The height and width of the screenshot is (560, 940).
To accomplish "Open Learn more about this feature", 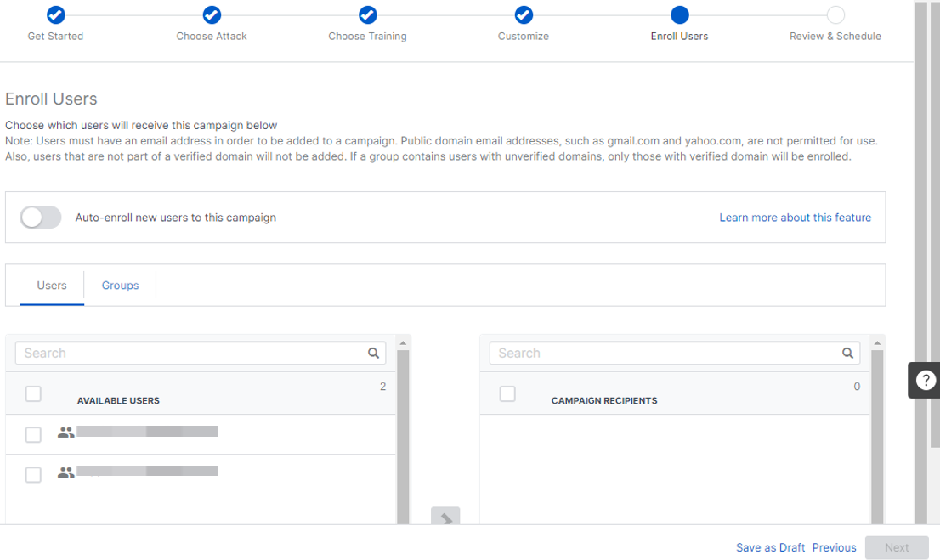I will pos(795,218).
